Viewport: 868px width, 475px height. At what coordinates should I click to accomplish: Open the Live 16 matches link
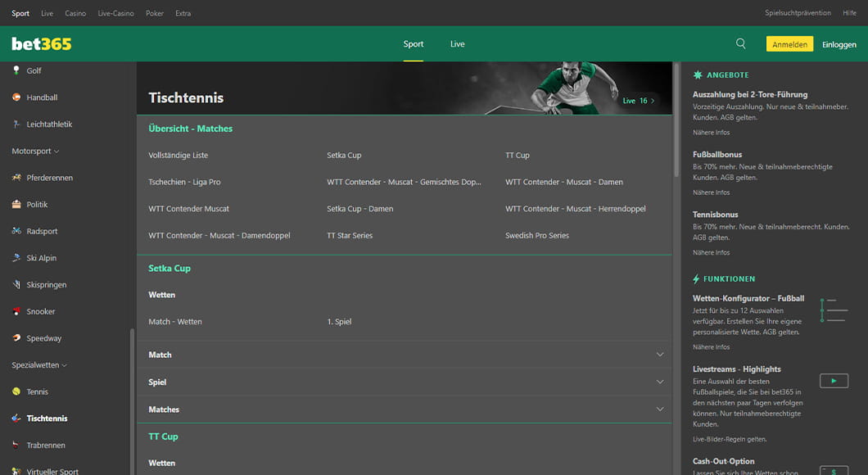click(638, 101)
